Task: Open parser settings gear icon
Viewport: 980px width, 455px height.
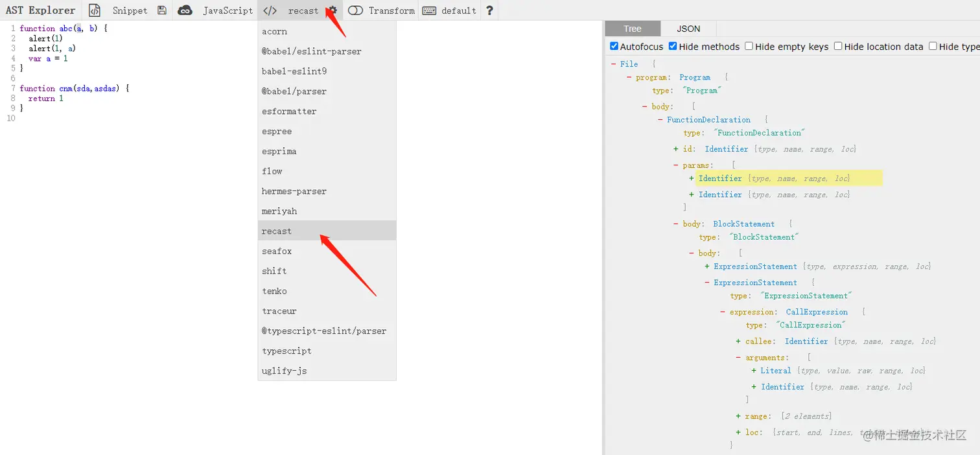Action: 332,10
